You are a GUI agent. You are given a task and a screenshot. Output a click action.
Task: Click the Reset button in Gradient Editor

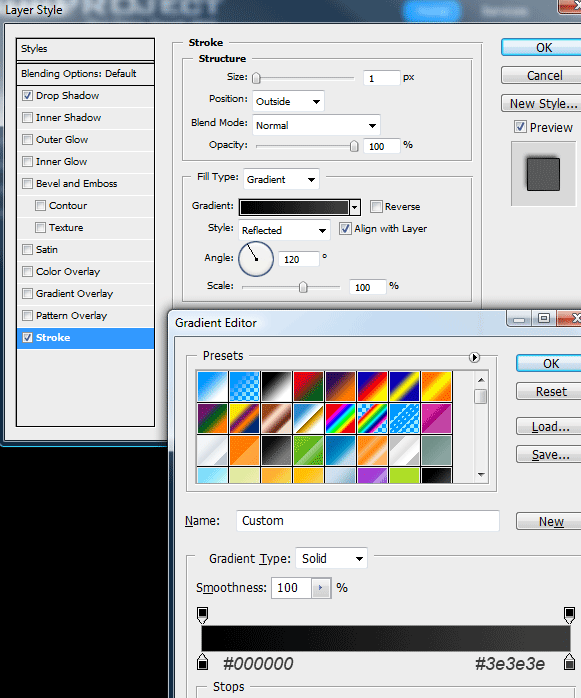tap(549, 391)
